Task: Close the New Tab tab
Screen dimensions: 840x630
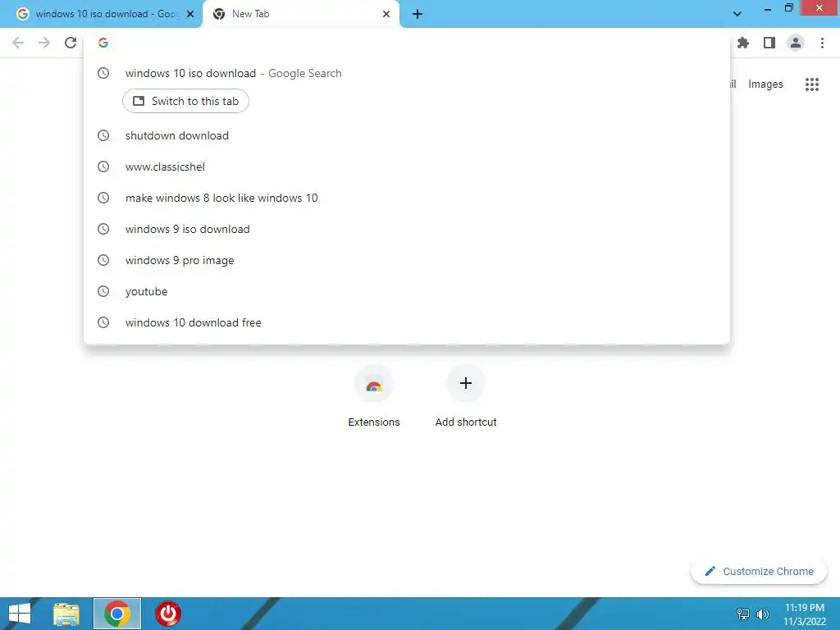Action: 386,14
